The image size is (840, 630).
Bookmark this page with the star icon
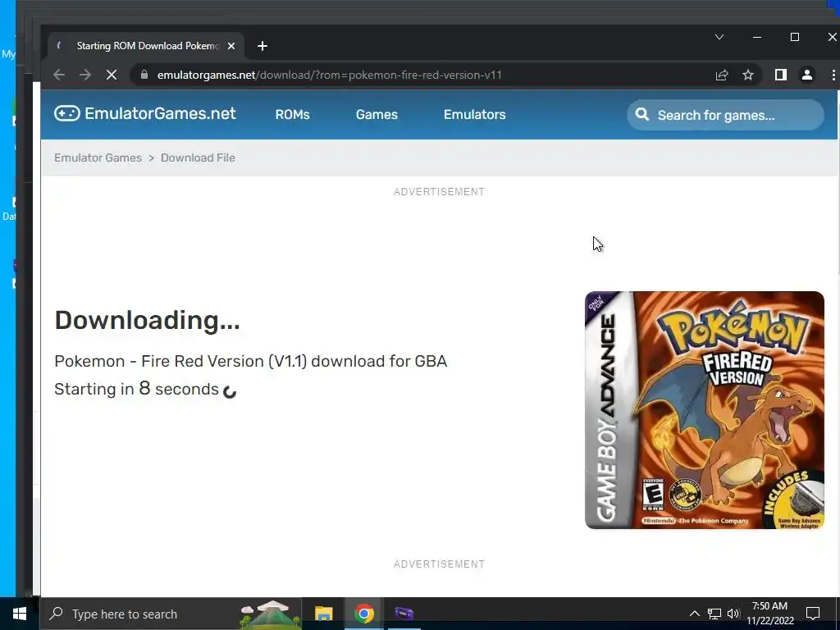click(x=748, y=75)
